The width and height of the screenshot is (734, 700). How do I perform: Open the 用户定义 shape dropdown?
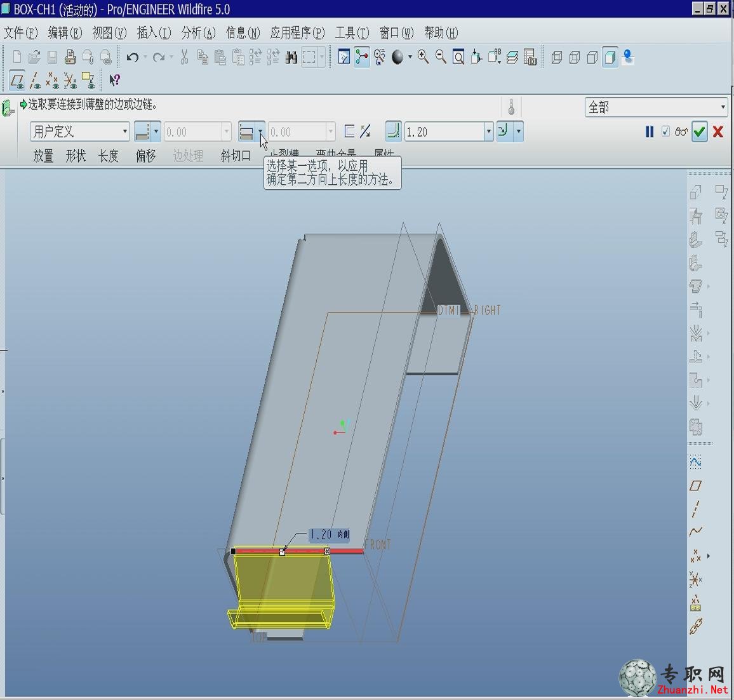tap(79, 131)
